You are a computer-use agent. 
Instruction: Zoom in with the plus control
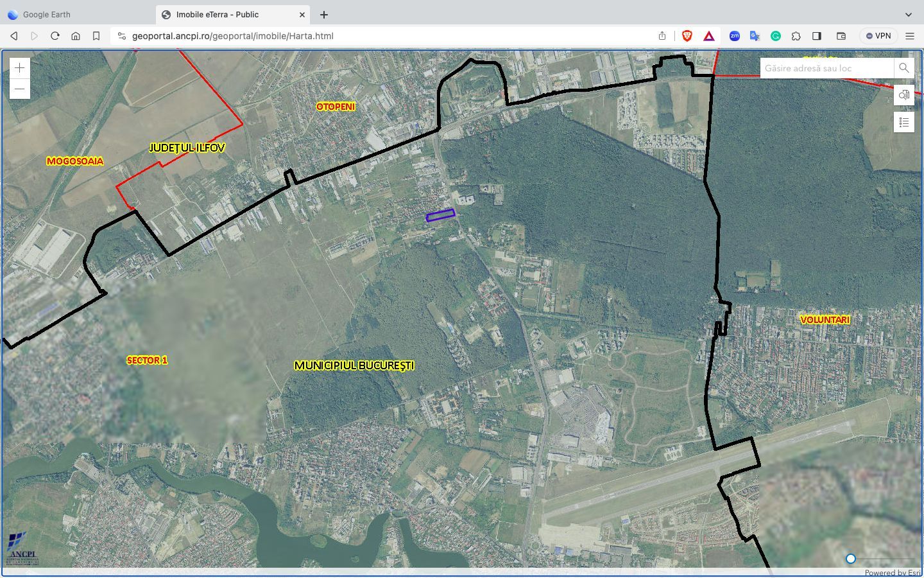[19, 67]
